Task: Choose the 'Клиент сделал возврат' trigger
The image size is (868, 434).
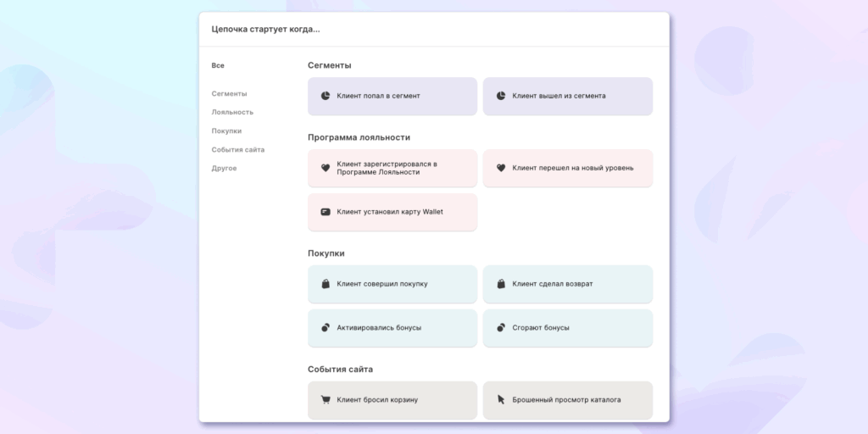Action: coord(568,284)
